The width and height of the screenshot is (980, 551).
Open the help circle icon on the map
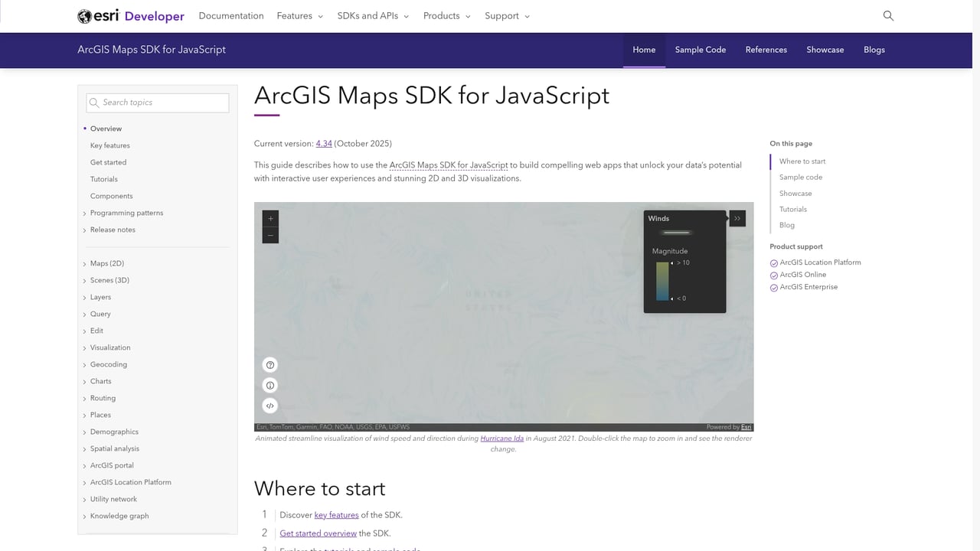pos(269,365)
